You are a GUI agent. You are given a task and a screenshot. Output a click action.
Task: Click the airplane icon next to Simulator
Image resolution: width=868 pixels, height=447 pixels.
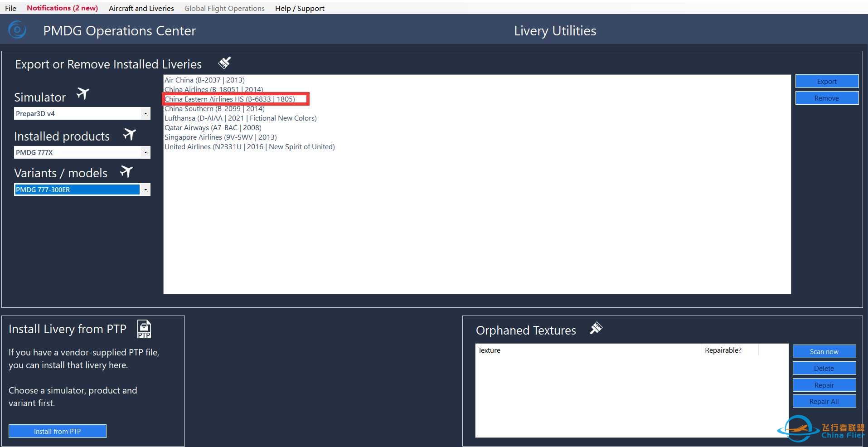(x=83, y=94)
